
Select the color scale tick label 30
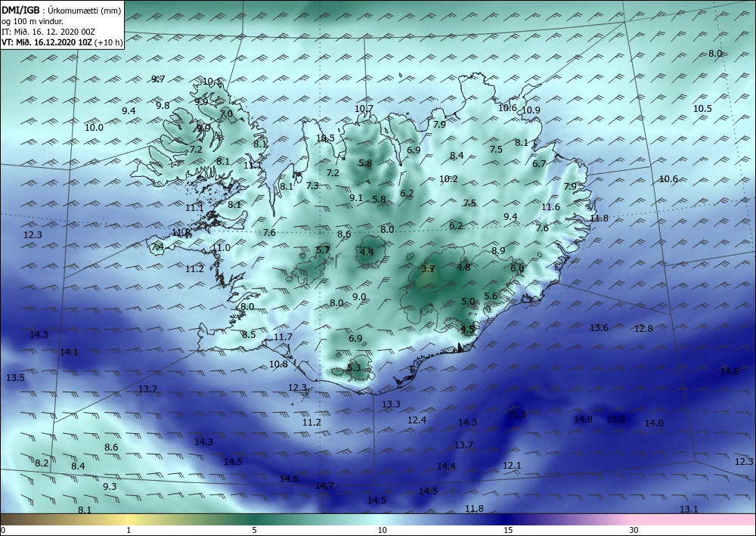[634, 531]
